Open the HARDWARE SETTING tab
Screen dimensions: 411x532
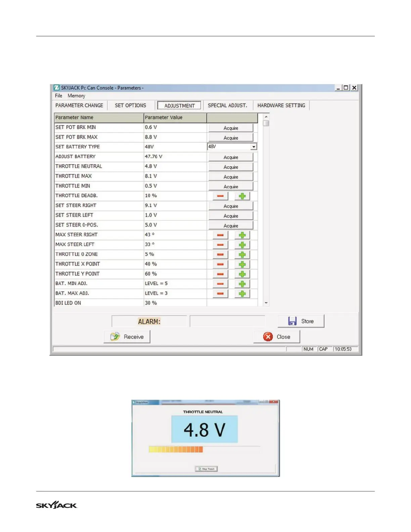281,105
